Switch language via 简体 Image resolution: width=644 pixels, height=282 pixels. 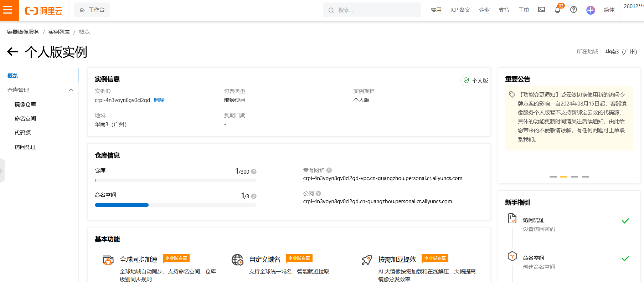click(609, 10)
